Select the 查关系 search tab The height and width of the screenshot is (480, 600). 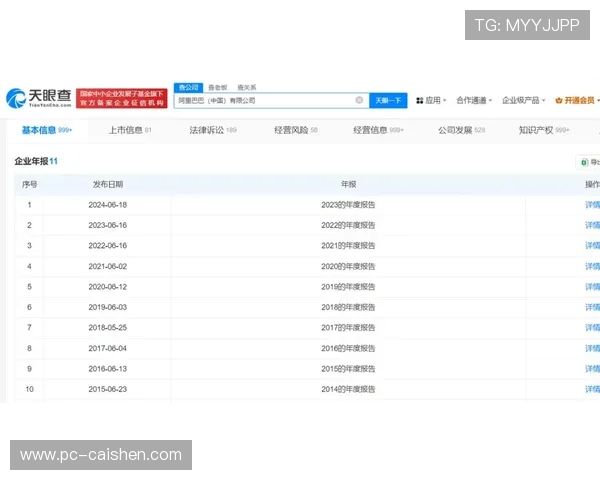coord(247,88)
